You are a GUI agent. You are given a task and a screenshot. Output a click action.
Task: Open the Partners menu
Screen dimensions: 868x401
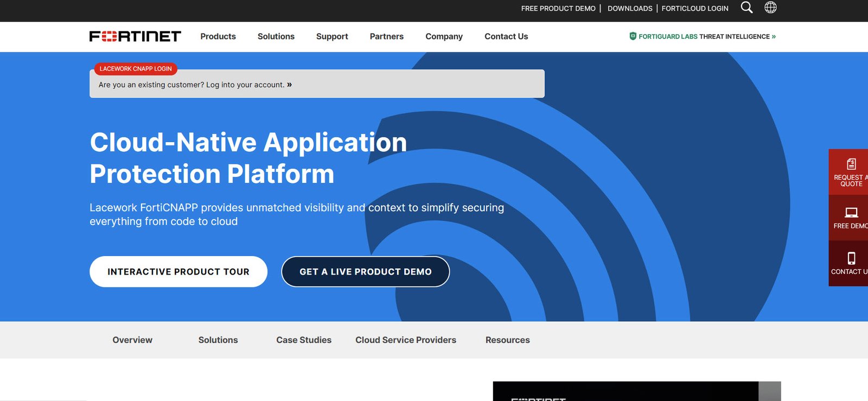(x=387, y=36)
